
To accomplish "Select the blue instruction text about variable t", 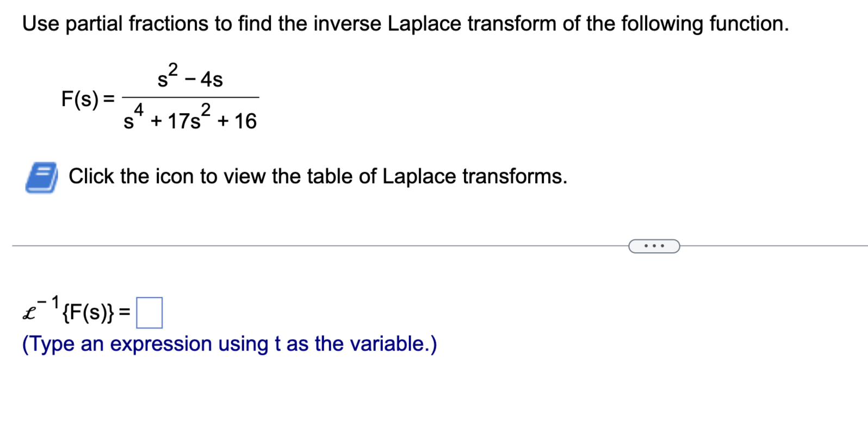I will coord(228,344).
